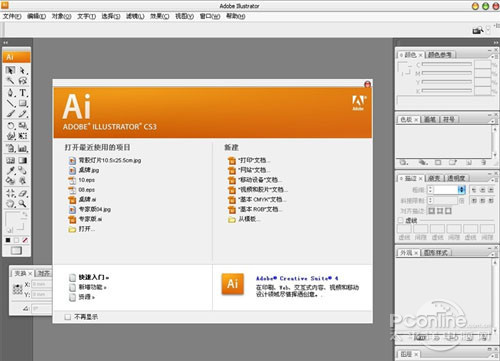The height and width of the screenshot is (361, 500).
Task: Select the Magic Wand tool
Action: pyautogui.click(x=10, y=81)
